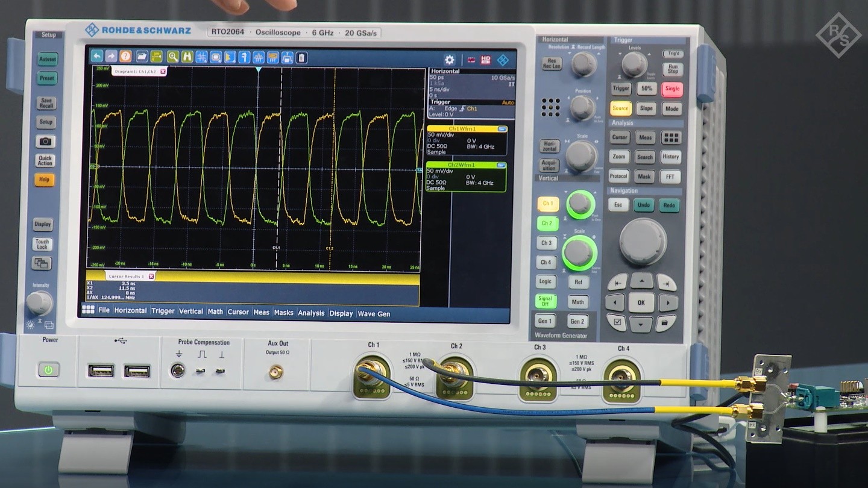This screenshot has height=488, width=868.
Task: Tap the camera screenshot button on left panel
Action: coord(45,142)
